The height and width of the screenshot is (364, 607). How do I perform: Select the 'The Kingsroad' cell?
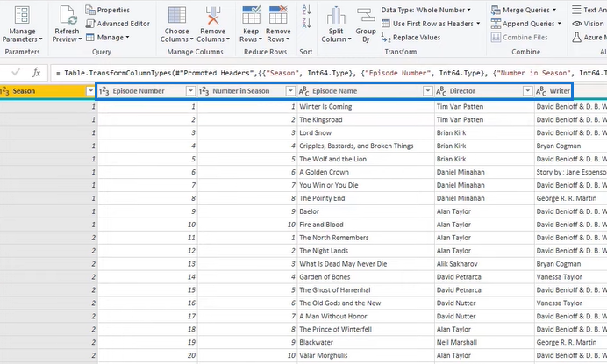tap(366, 119)
